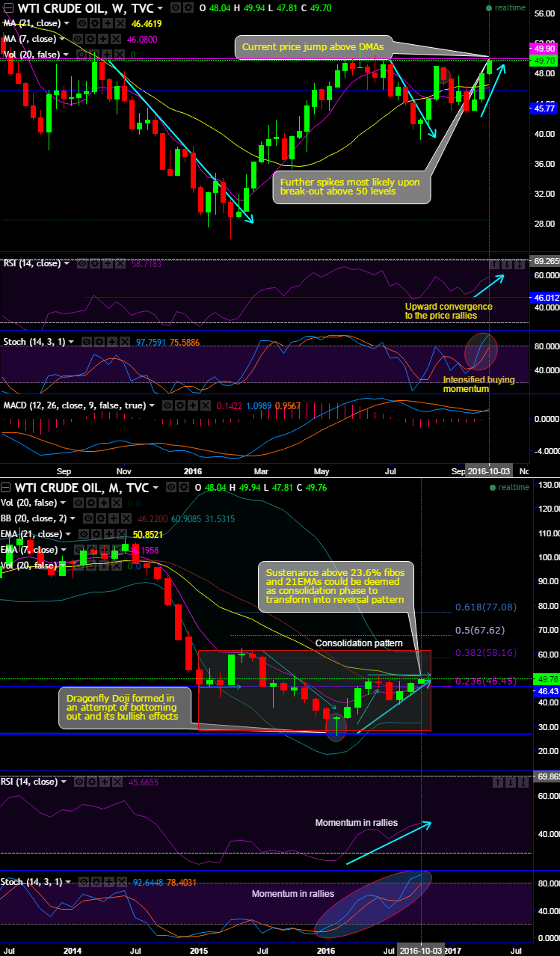Open settings gear for weekly WTI Crude Oil chart

click(188, 7)
